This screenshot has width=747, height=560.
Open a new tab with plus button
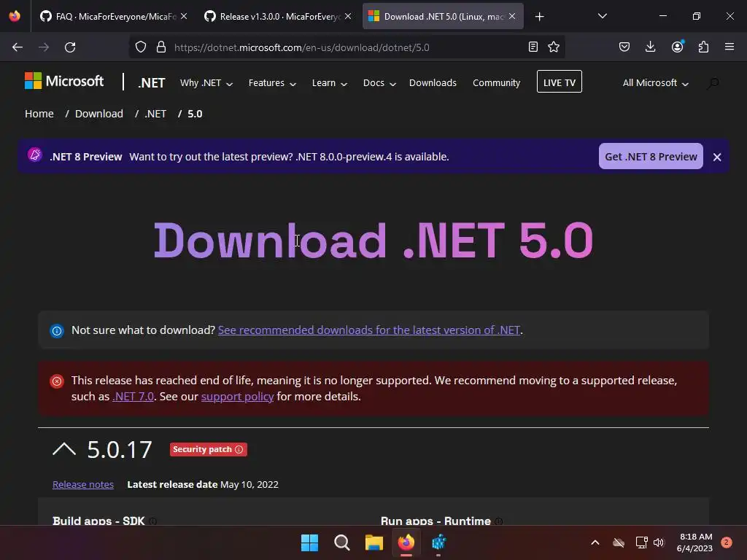tap(539, 17)
